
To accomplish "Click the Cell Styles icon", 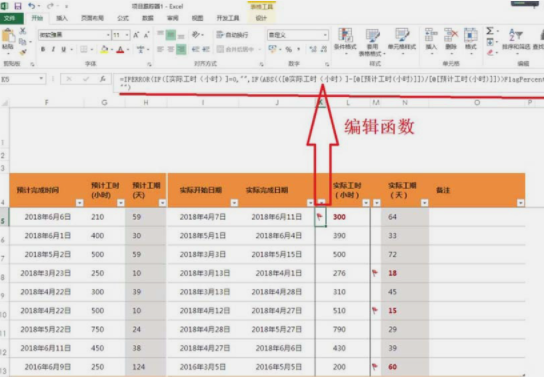I will (x=402, y=35).
